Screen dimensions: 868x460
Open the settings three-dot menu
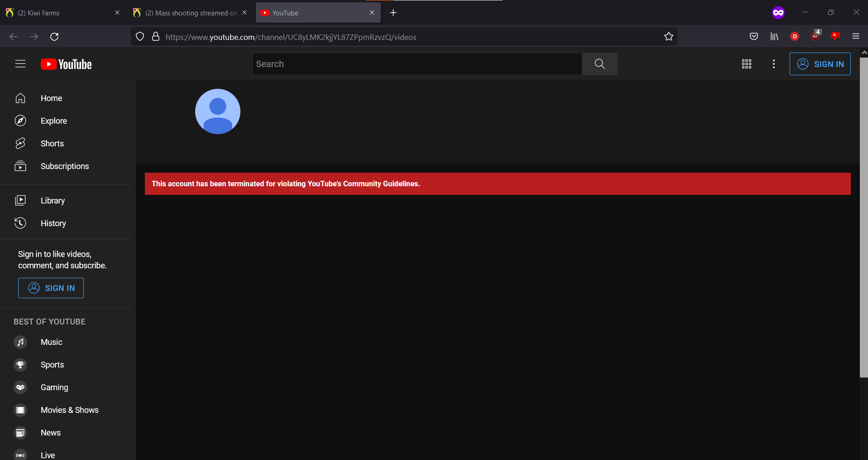[x=774, y=64]
